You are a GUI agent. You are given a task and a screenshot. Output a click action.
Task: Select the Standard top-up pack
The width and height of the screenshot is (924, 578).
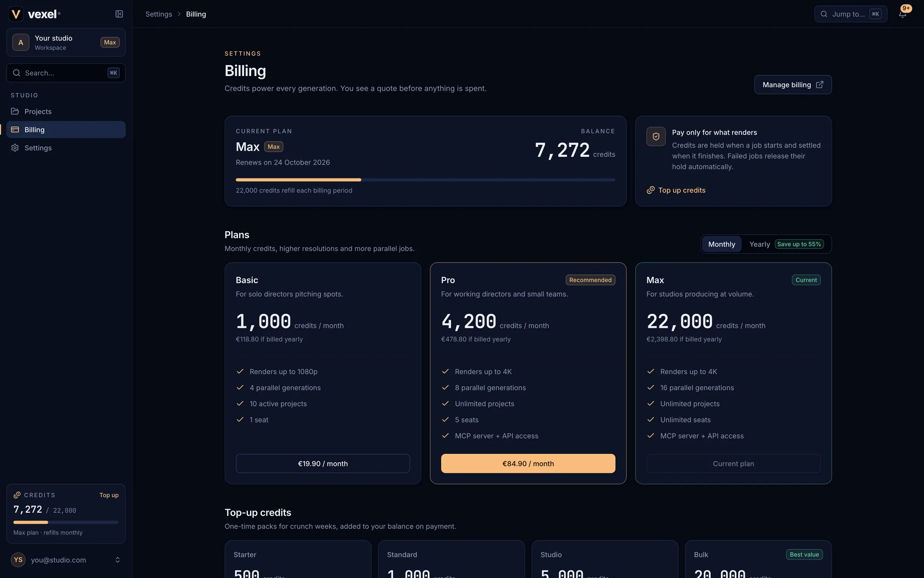pyautogui.click(x=451, y=559)
